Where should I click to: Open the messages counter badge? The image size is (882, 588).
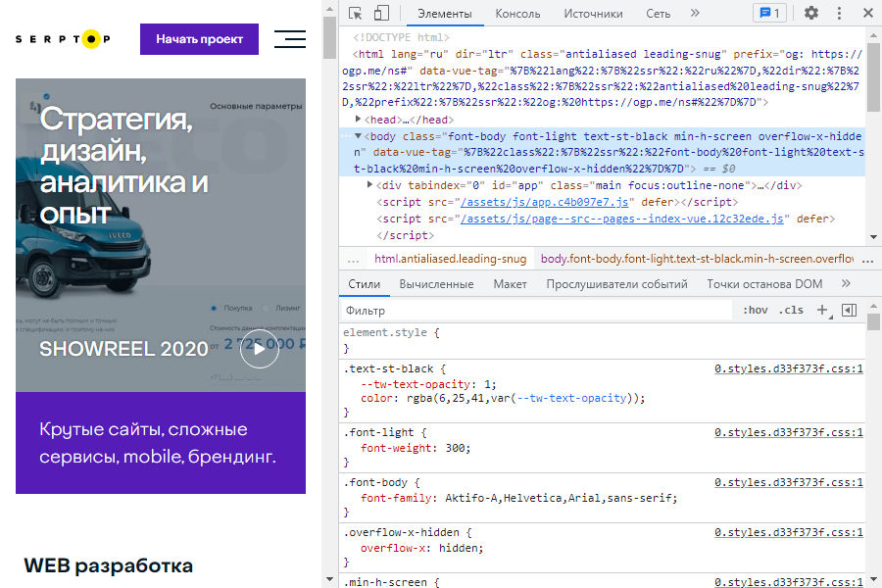768,14
